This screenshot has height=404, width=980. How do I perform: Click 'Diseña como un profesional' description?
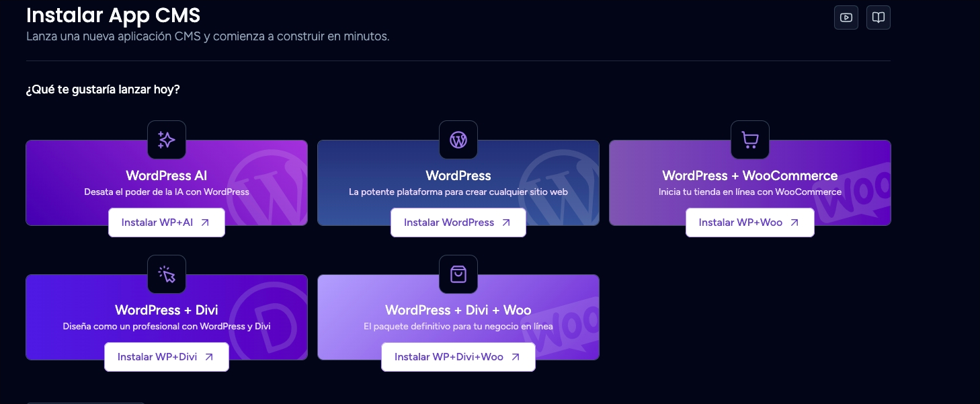coord(167,327)
